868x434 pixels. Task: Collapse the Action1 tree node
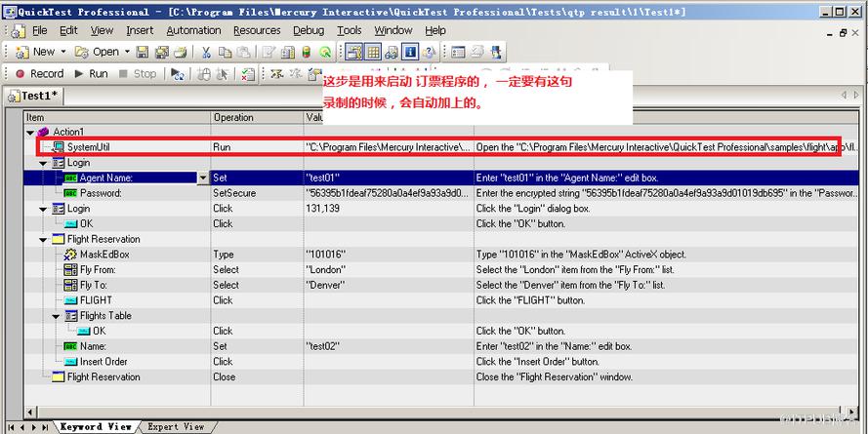[30, 132]
